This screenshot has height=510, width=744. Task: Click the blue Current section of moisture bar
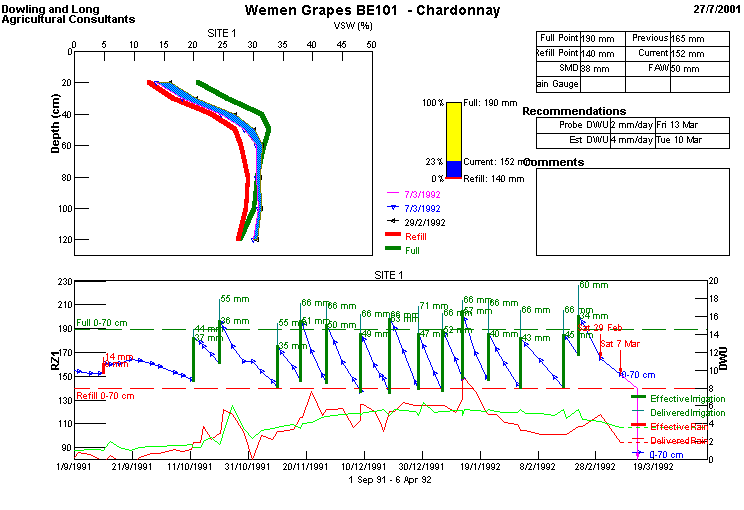pyautogui.click(x=454, y=169)
